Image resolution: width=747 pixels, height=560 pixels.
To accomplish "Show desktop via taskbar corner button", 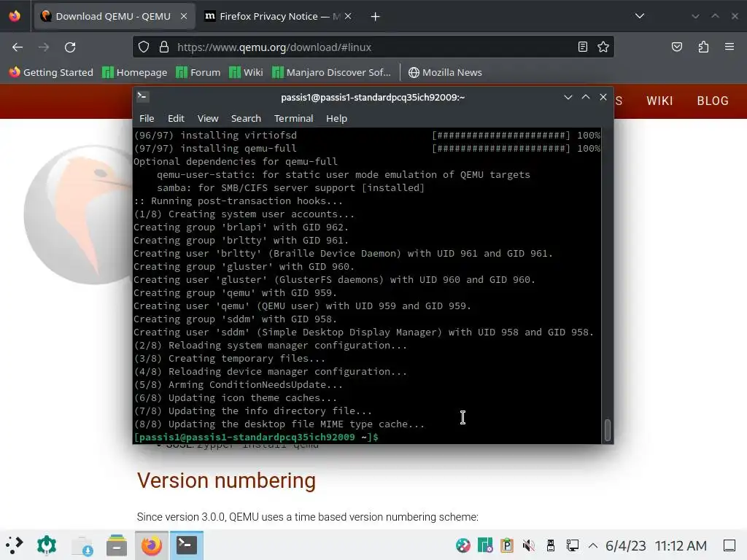I will point(729,545).
